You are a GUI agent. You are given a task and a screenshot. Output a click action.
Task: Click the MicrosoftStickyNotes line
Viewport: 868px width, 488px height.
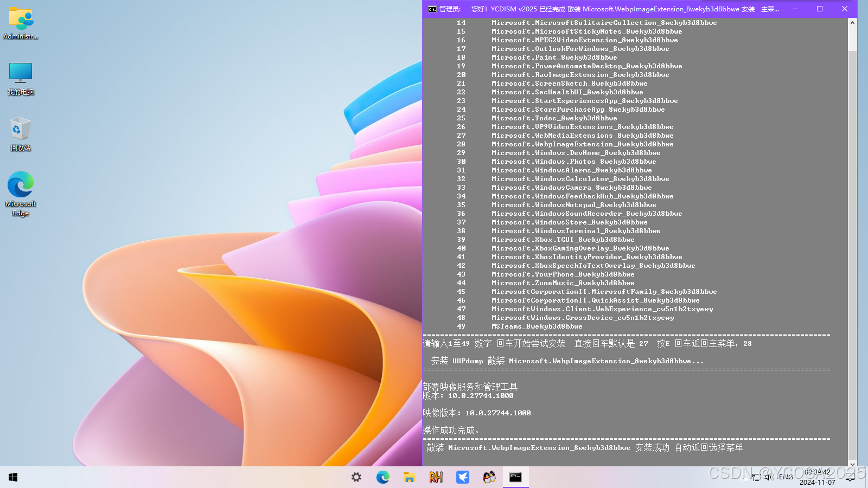pyautogui.click(x=569, y=31)
